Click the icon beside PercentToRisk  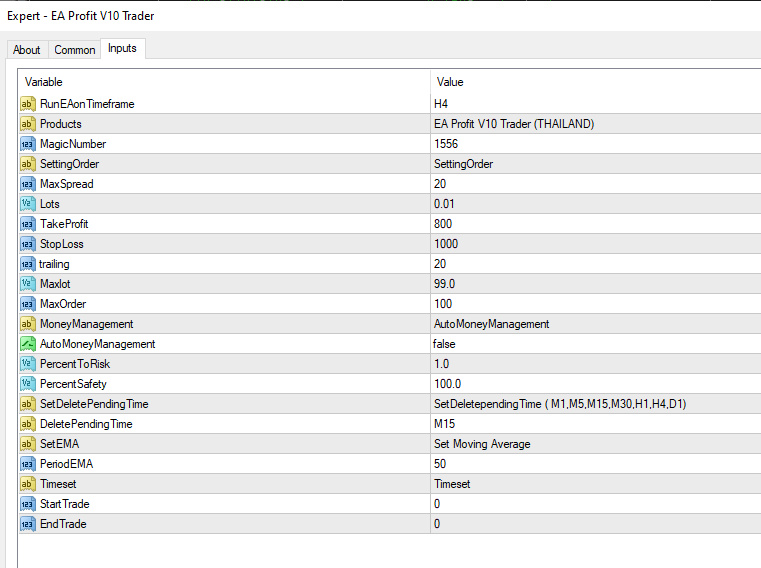point(28,364)
